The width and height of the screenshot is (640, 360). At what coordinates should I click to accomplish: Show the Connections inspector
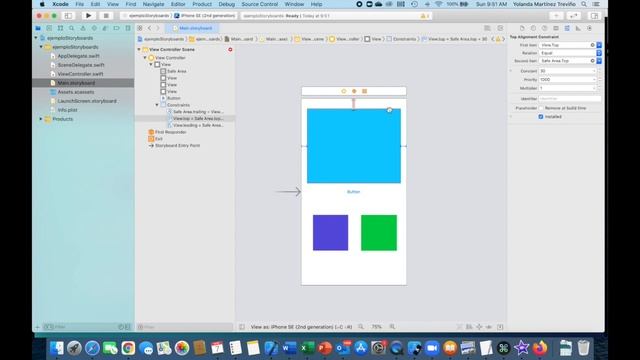pyautogui.click(x=589, y=28)
